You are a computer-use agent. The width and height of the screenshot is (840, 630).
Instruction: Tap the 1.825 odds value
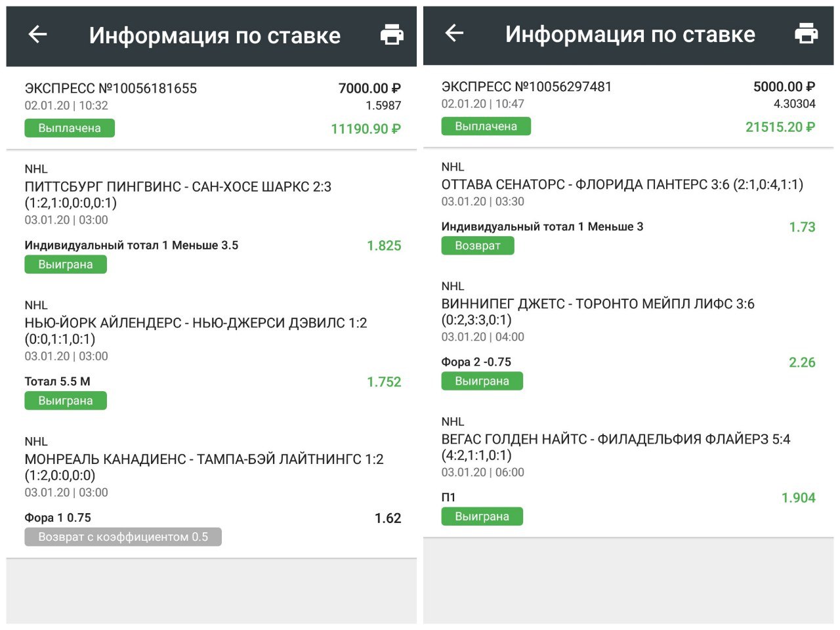coord(384,245)
